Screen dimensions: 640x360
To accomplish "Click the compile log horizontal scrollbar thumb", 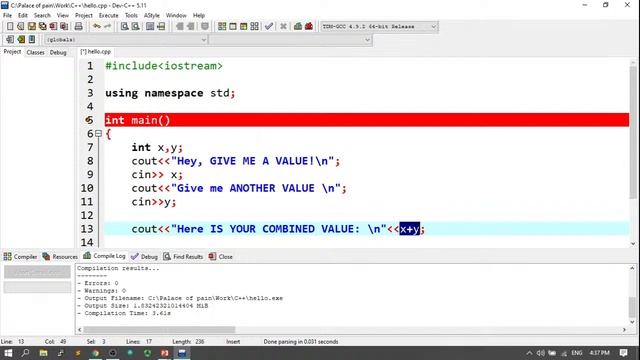I will pyautogui.click(x=159, y=329).
